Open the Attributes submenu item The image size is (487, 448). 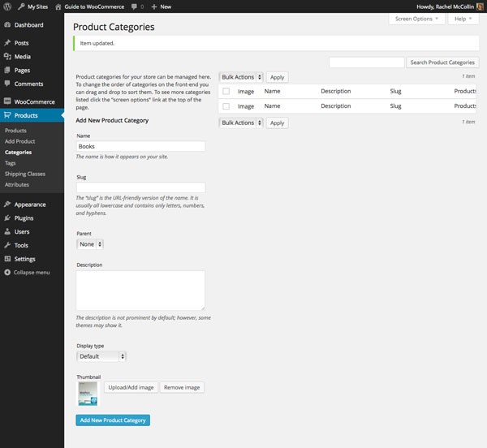click(x=17, y=184)
